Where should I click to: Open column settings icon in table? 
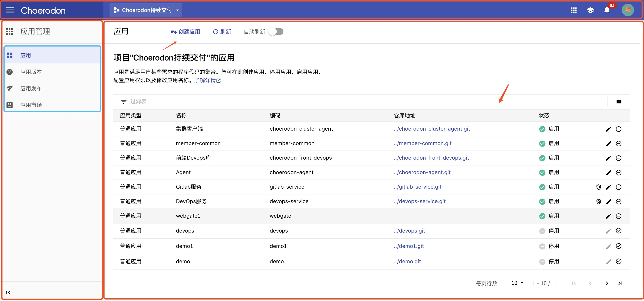(619, 102)
